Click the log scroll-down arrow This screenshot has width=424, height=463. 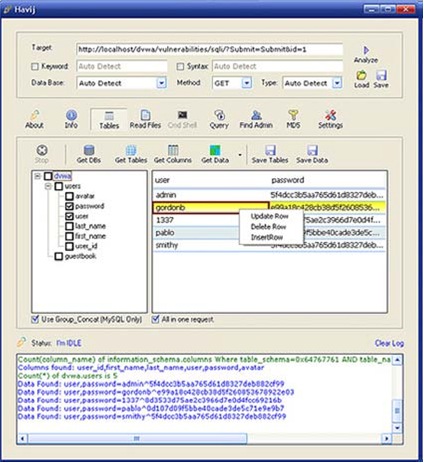(397, 427)
